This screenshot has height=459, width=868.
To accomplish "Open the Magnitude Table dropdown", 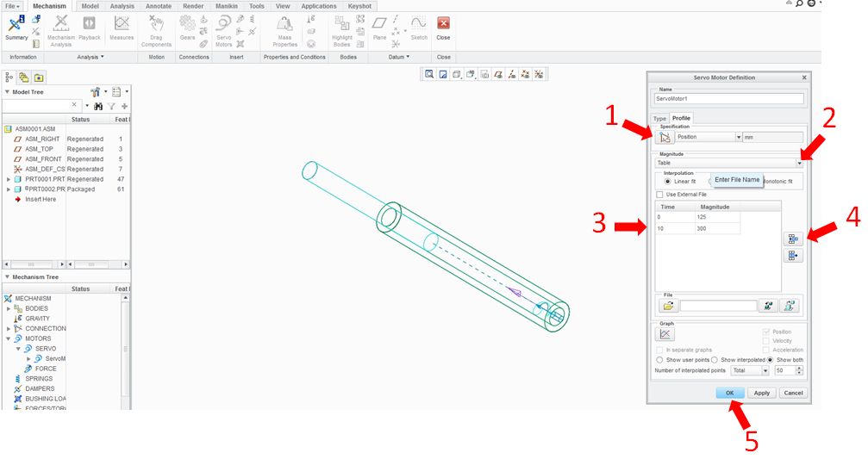I will pos(799,163).
